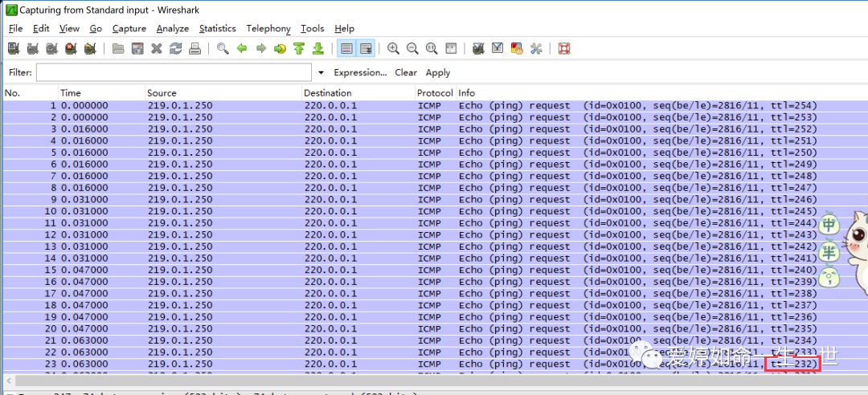The height and width of the screenshot is (395, 868).
Task: Sort by the Destination column header
Action: 358,93
